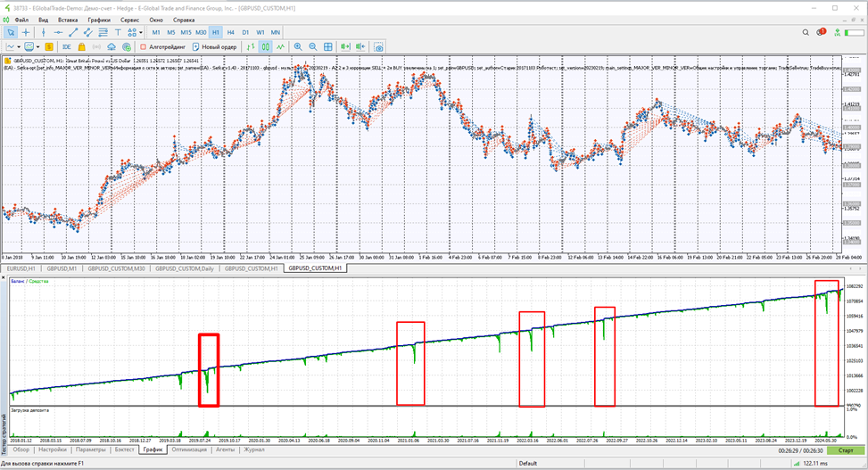Switch to the GBPUSD_CUSTOM,M30 chart tab

click(x=116, y=268)
